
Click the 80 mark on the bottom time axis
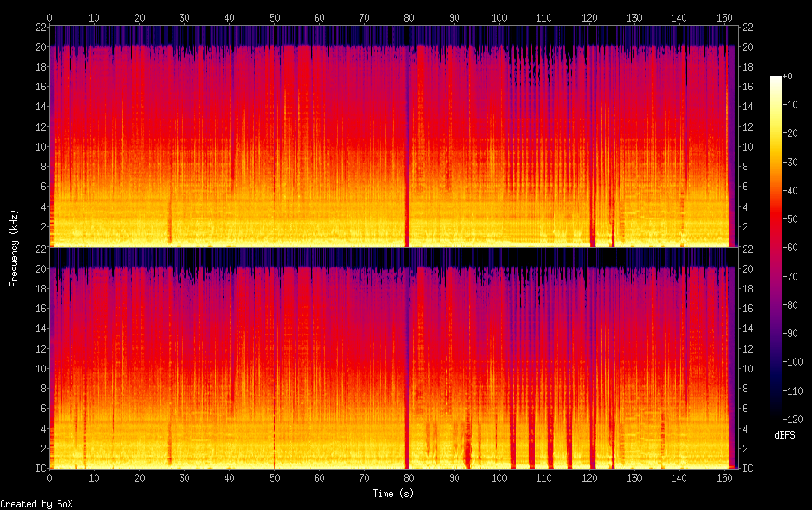(x=409, y=477)
